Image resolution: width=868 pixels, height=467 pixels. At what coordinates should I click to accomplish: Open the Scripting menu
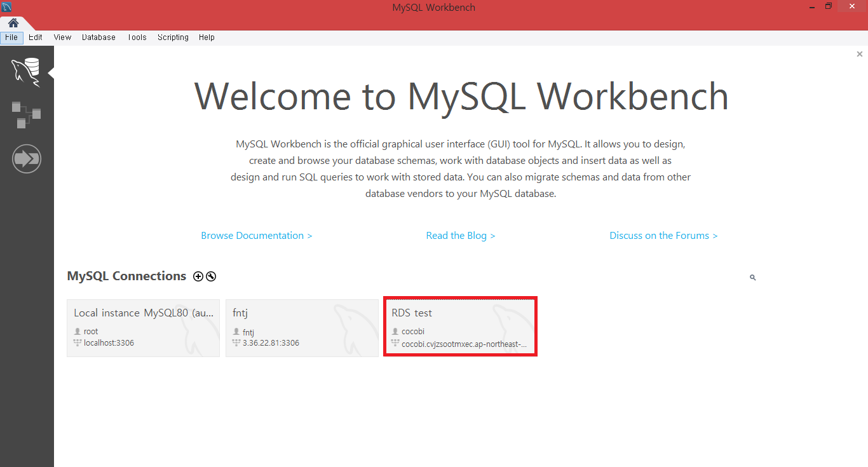point(173,37)
